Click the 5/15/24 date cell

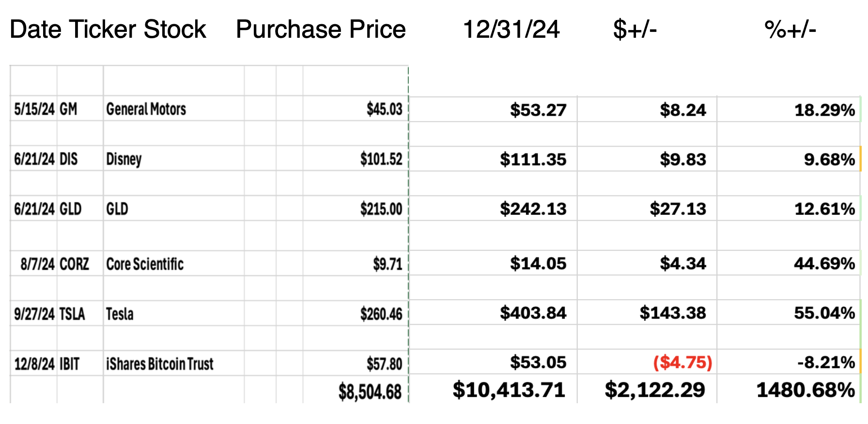[x=34, y=109]
